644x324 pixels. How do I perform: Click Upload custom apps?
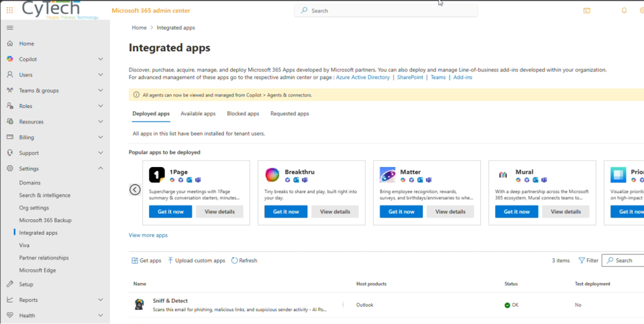[197, 260]
